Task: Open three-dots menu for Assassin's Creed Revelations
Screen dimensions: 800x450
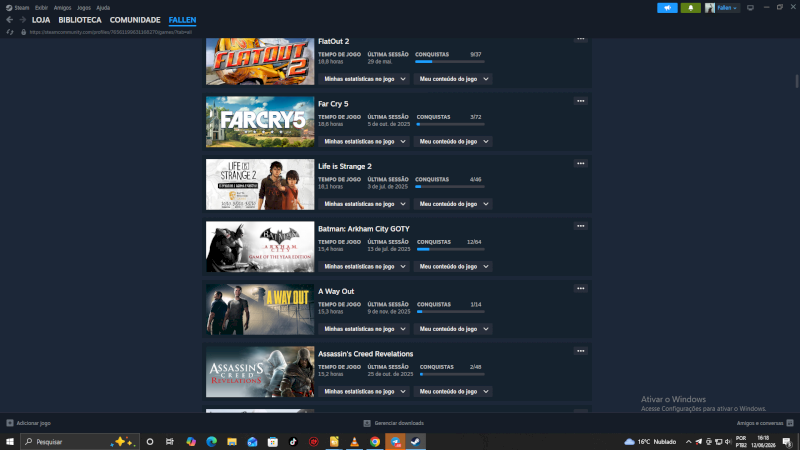Action: [x=581, y=351]
